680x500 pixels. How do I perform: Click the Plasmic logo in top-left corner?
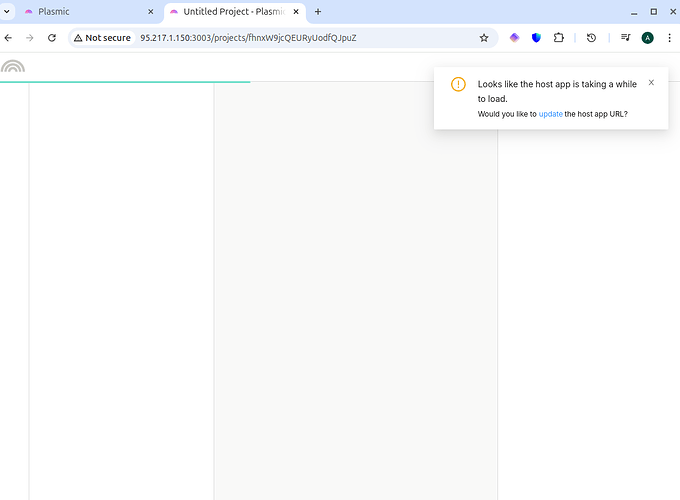click(13, 68)
